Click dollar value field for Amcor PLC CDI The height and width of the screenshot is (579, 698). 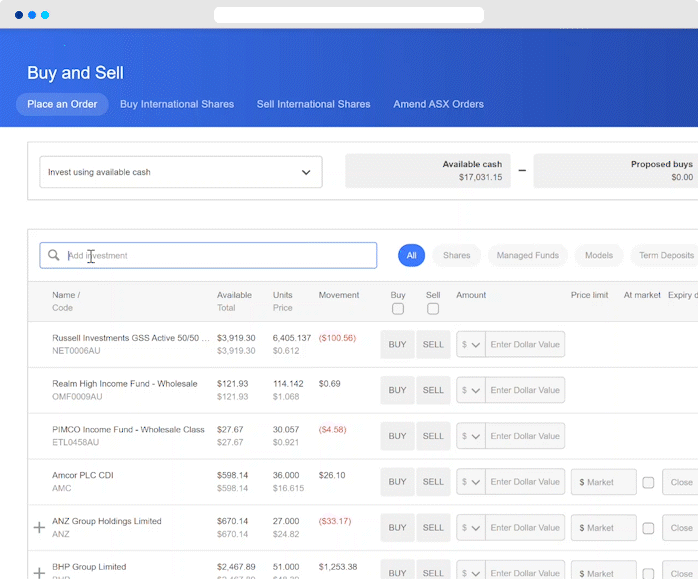525,482
